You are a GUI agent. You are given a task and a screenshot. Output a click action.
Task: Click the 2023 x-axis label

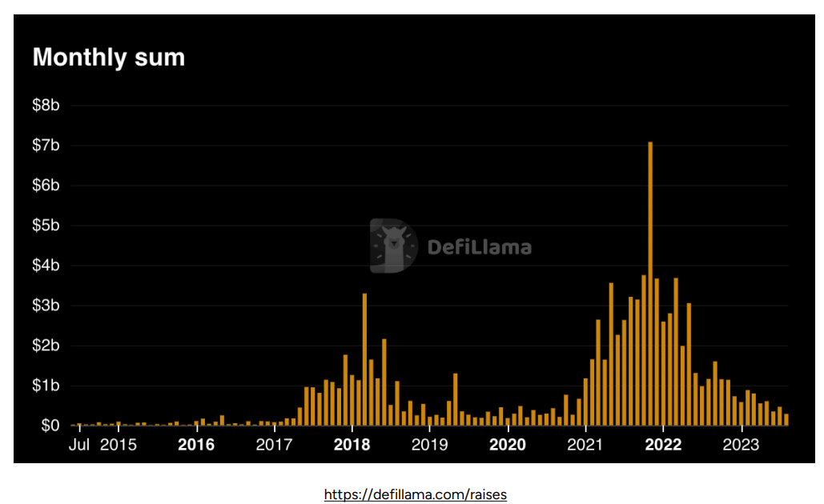click(x=741, y=444)
